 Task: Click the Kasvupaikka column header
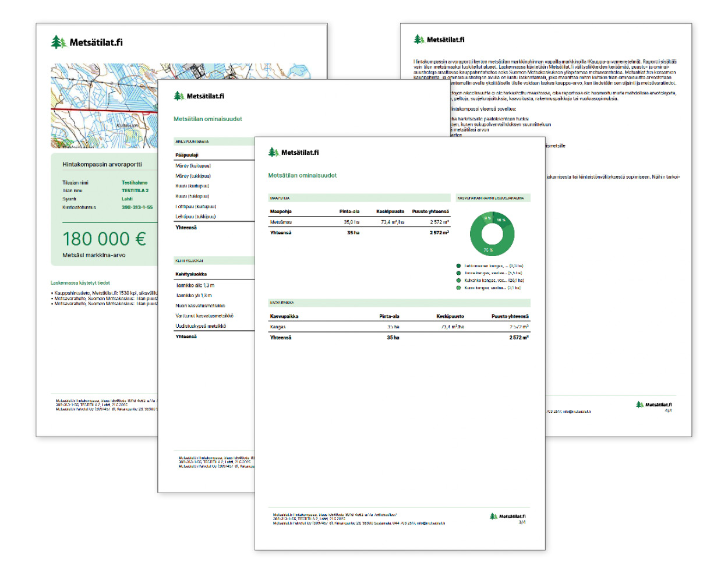[284, 316]
